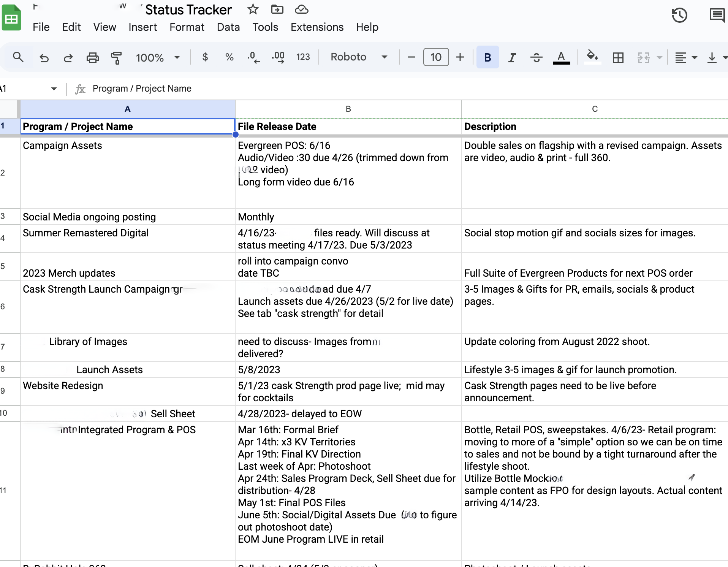Decrease decimal places
Screen dimensions: 728x567
[253, 57]
